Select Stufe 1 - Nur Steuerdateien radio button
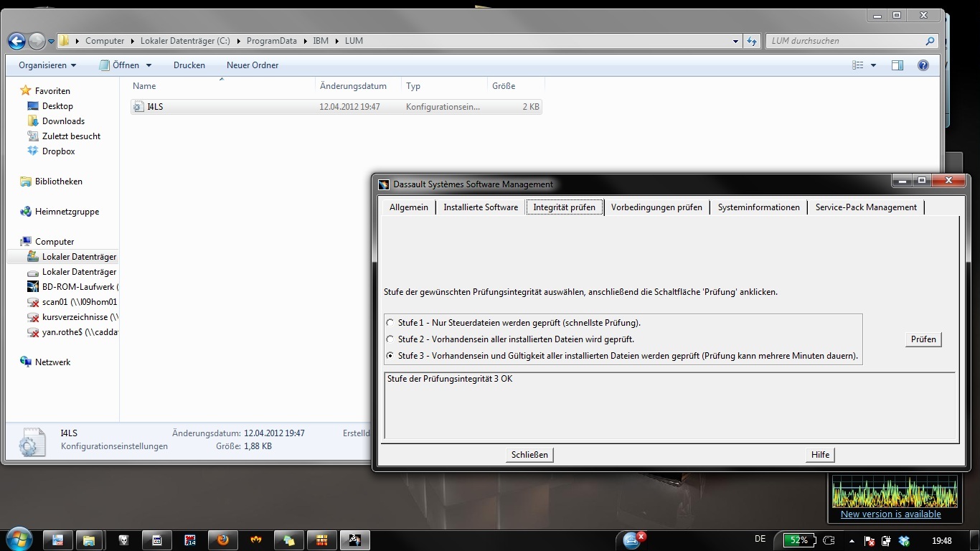Viewport: 980px width, 551px height. [x=390, y=323]
